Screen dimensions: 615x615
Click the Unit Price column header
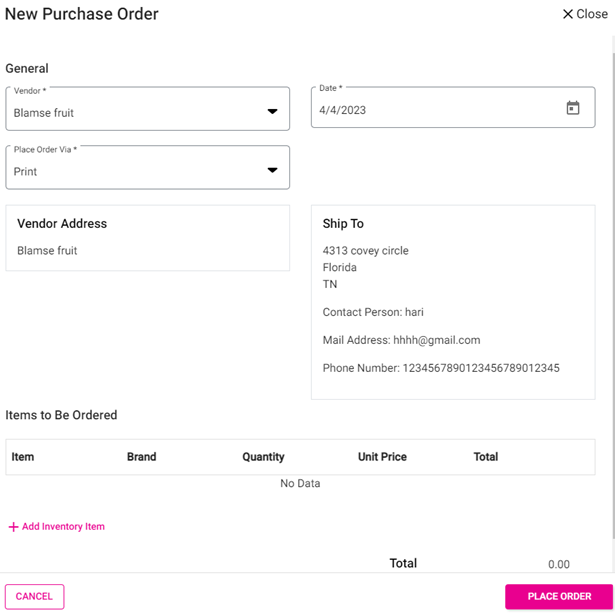[x=382, y=457]
